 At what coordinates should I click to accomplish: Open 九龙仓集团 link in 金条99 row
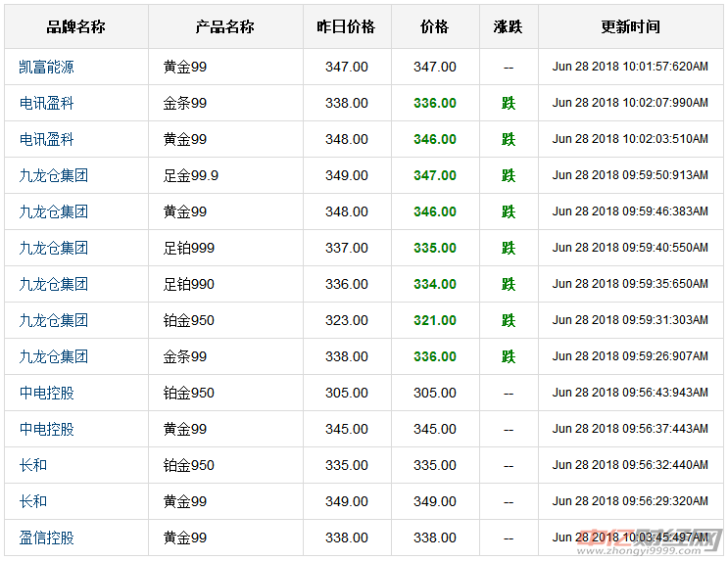point(53,356)
